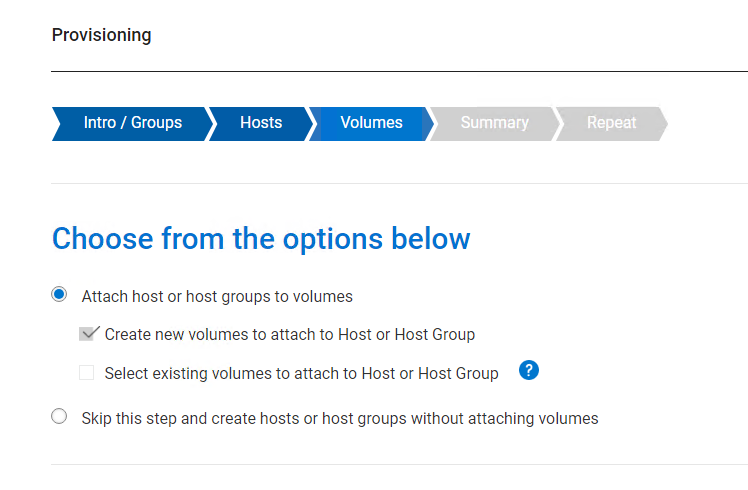Click the 'Attach host or host groups to volumes' label
This screenshot has width=748, height=490.
click(217, 296)
